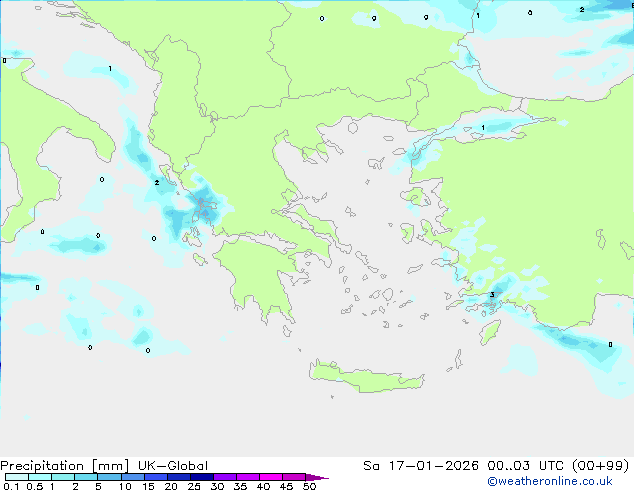Click the date 'Sa 17-01-2026'

click(421, 466)
